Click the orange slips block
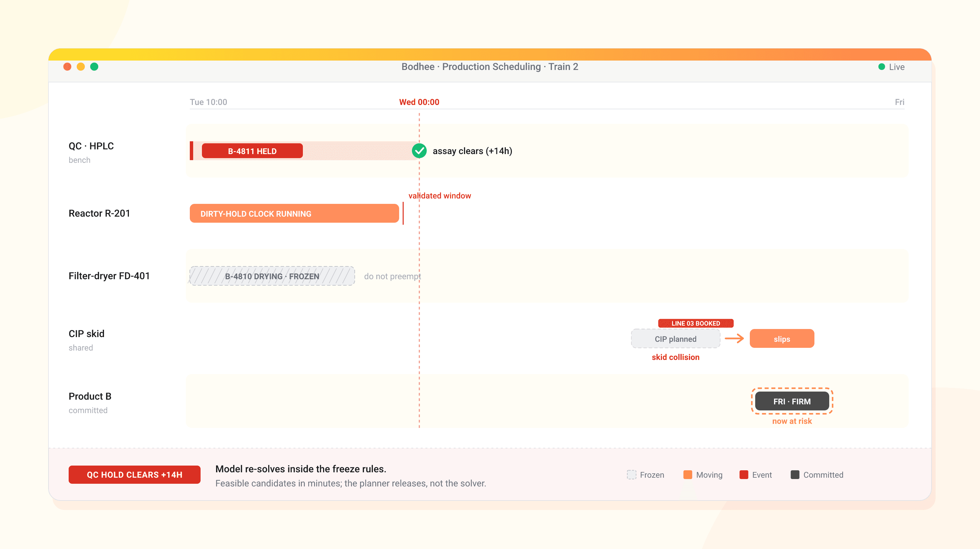This screenshot has height=549, width=980. click(782, 339)
